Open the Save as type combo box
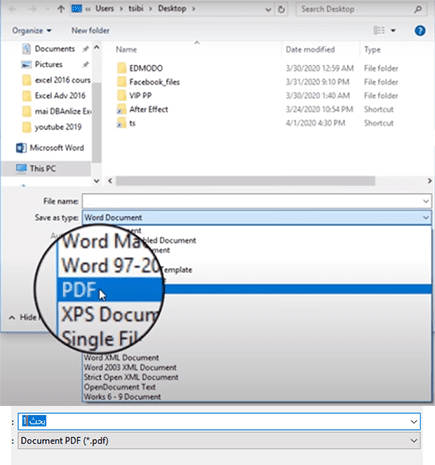 pos(257,218)
